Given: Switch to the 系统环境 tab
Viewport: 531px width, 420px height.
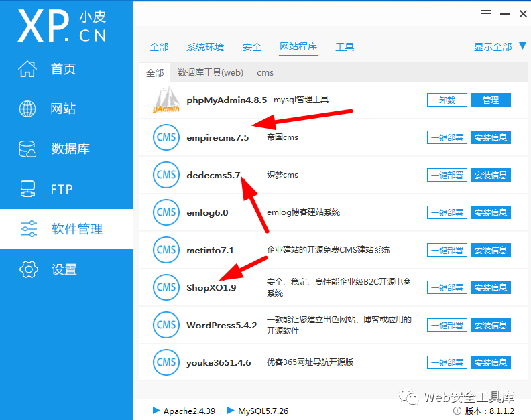Looking at the screenshot, I should click(205, 47).
